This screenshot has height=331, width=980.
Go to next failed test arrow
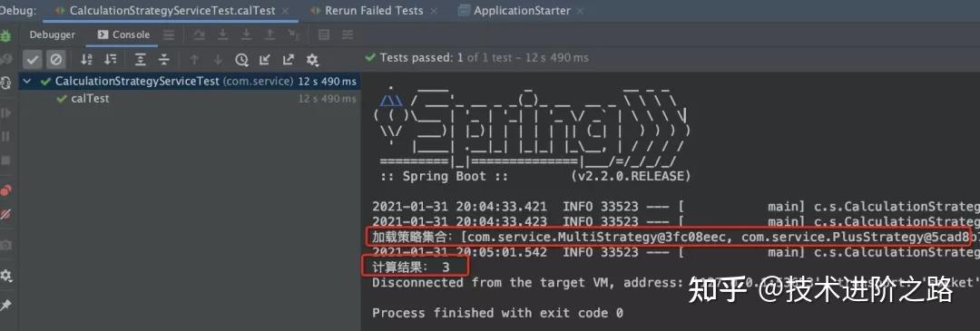click(218, 59)
